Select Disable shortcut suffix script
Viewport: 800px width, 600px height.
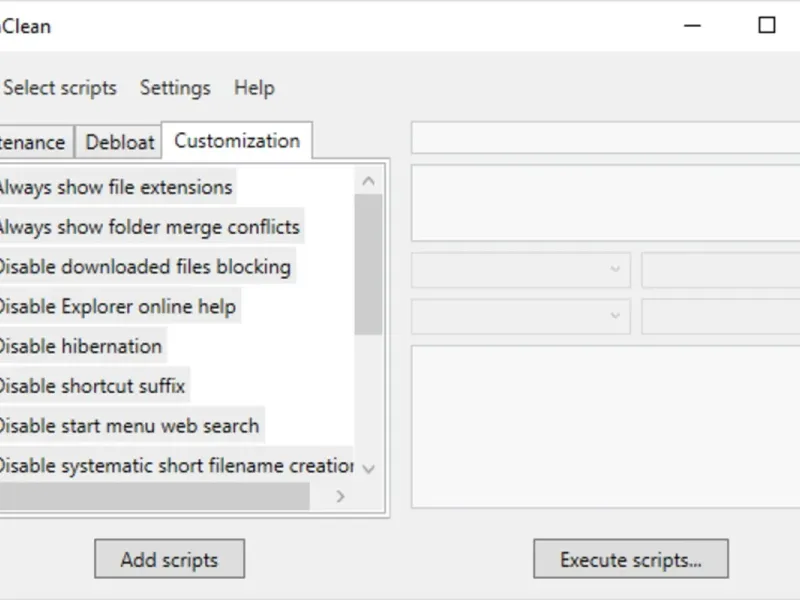pyautogui.click(x=92, y=386)
